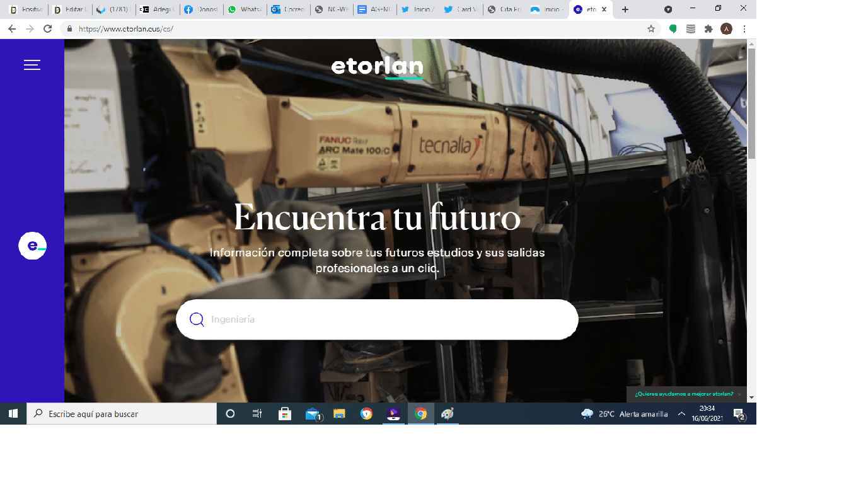Close the feedback banner at bottom right

pyautogui.click(x=739, y=394)
